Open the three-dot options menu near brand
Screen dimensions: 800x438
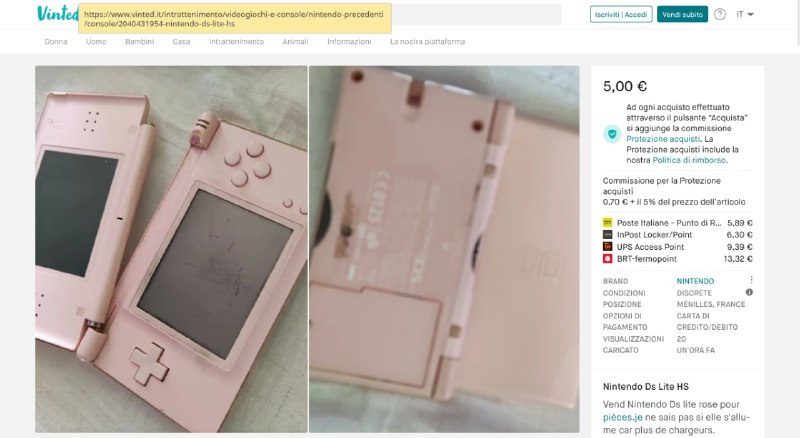pyautogui.click(x=751, y=280)
